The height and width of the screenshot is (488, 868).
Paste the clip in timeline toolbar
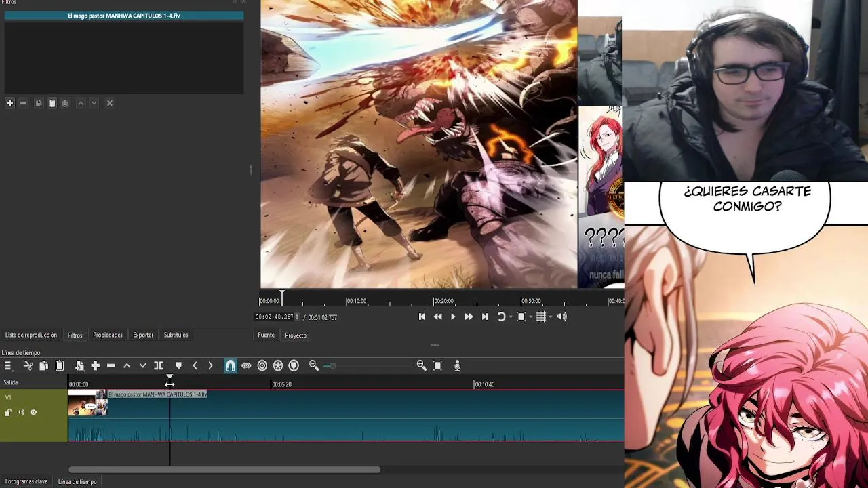[60, 366]
